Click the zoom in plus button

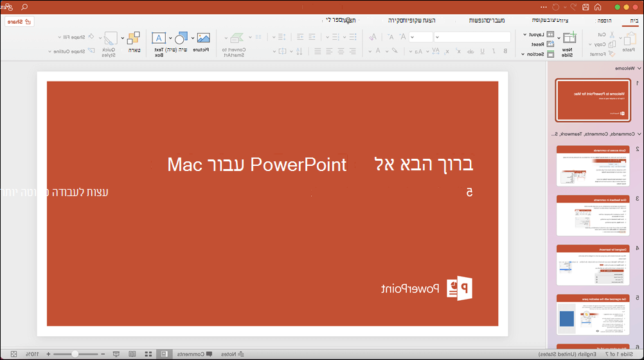pos(48,354)
